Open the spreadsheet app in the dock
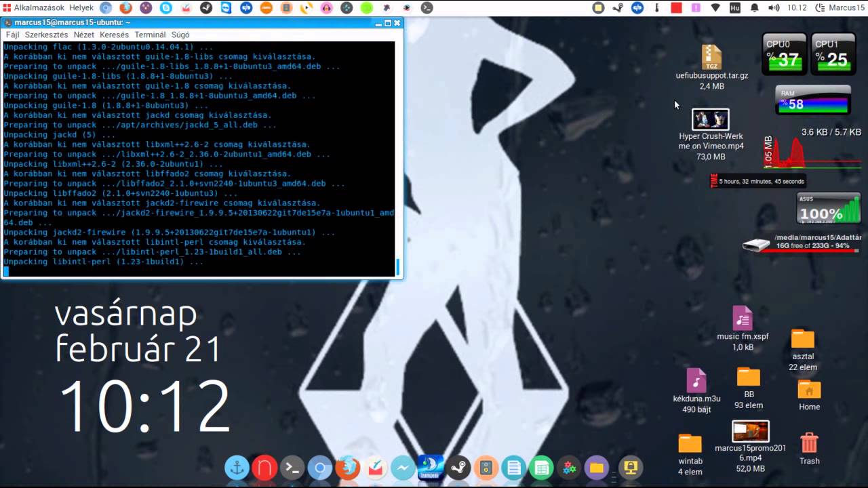The height and width of the screenshot is (488, 868). pos(541,468)
